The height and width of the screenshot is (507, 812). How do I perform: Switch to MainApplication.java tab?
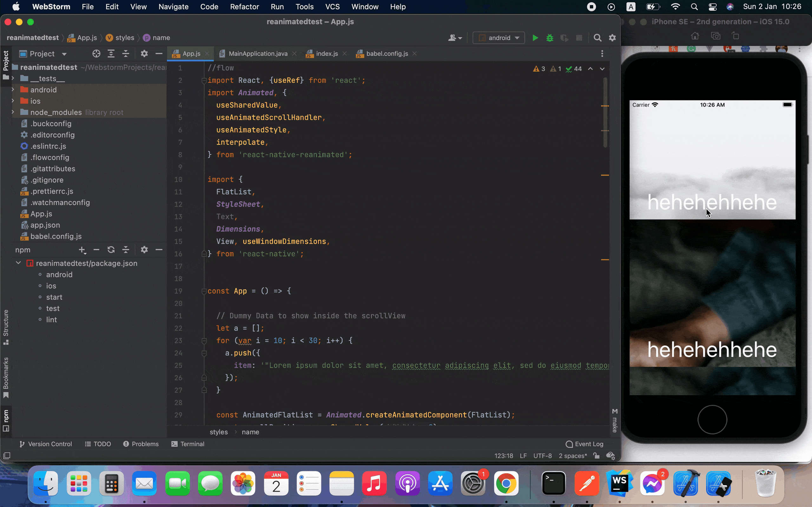pos(258,54)
